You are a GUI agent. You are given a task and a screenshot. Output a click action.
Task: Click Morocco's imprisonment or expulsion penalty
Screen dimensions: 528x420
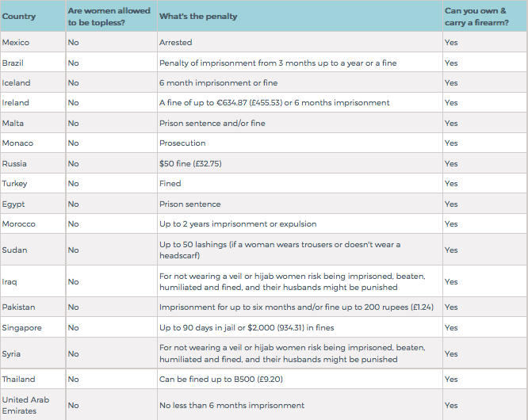coord(239,224)
